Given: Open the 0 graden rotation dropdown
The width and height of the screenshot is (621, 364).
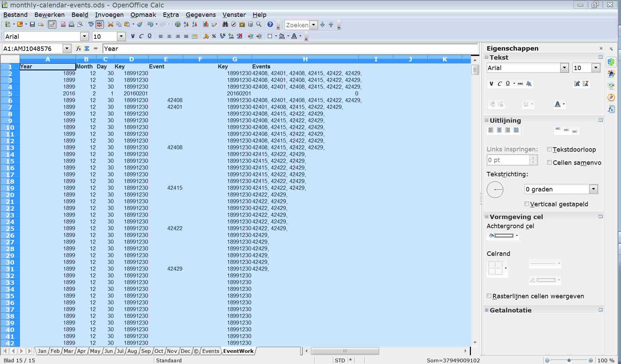Looking at the screenshot, I should pos(593,189).
